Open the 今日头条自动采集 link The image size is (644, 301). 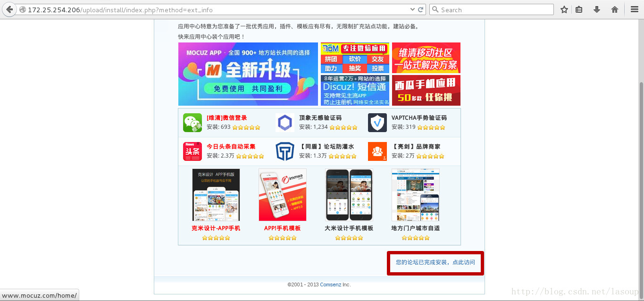[x=231, y=147]
